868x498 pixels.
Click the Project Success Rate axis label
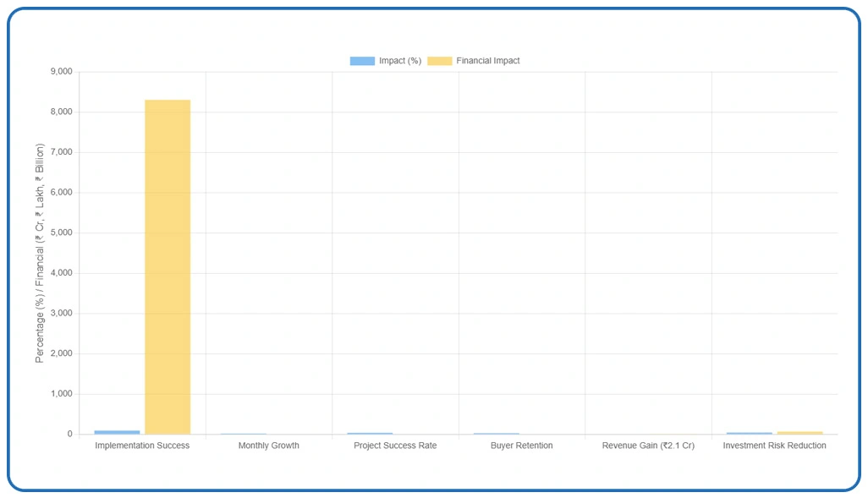[x=395, y=446]
